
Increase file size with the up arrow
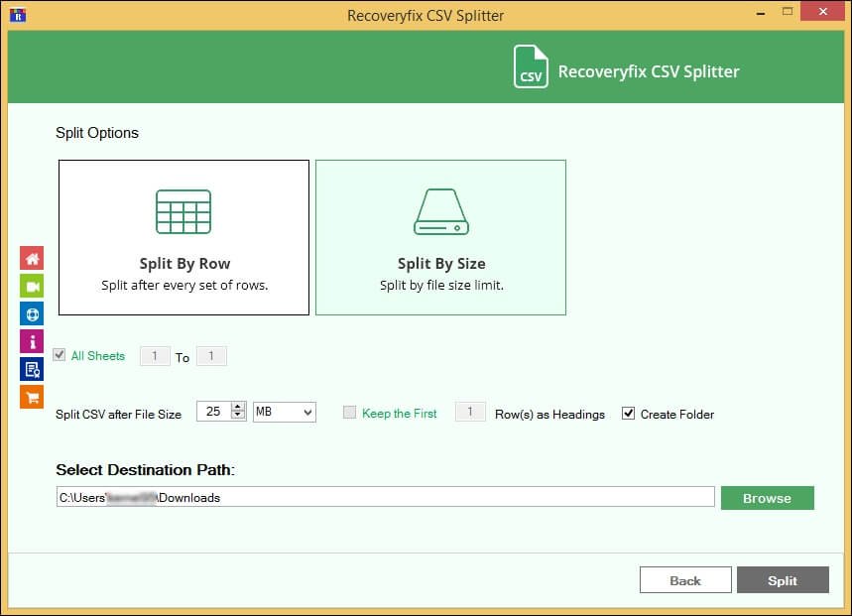tap(237, 407)
